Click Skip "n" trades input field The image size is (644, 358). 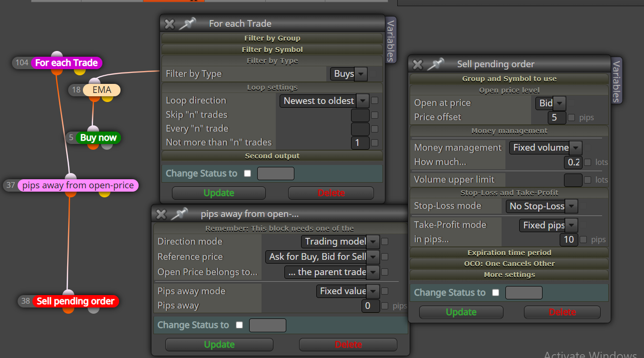360,115
